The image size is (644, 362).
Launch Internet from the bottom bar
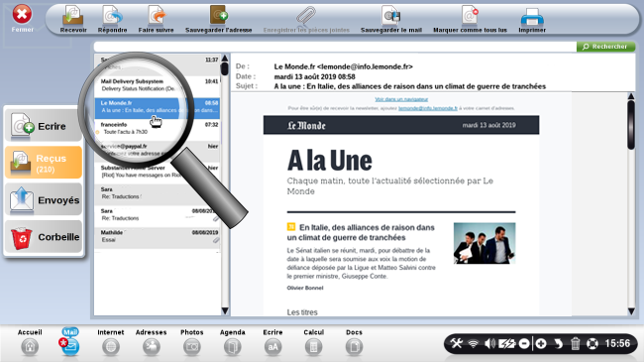[111, 342]
